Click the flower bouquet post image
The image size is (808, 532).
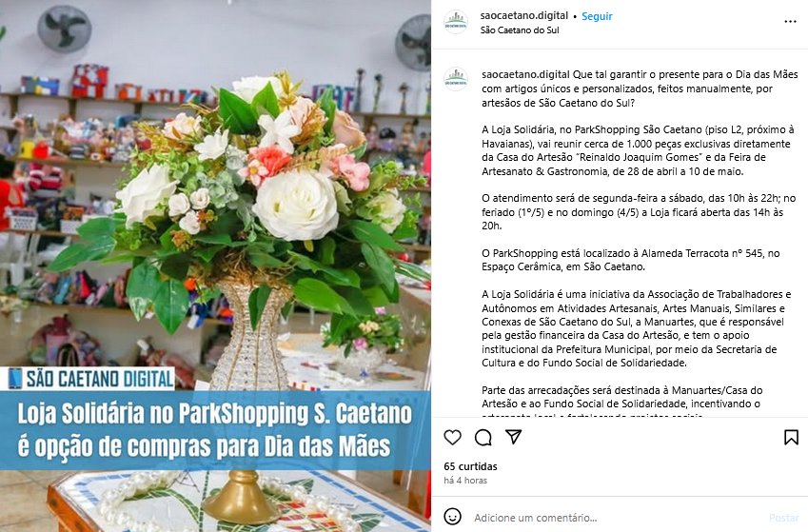coord(215,207)
